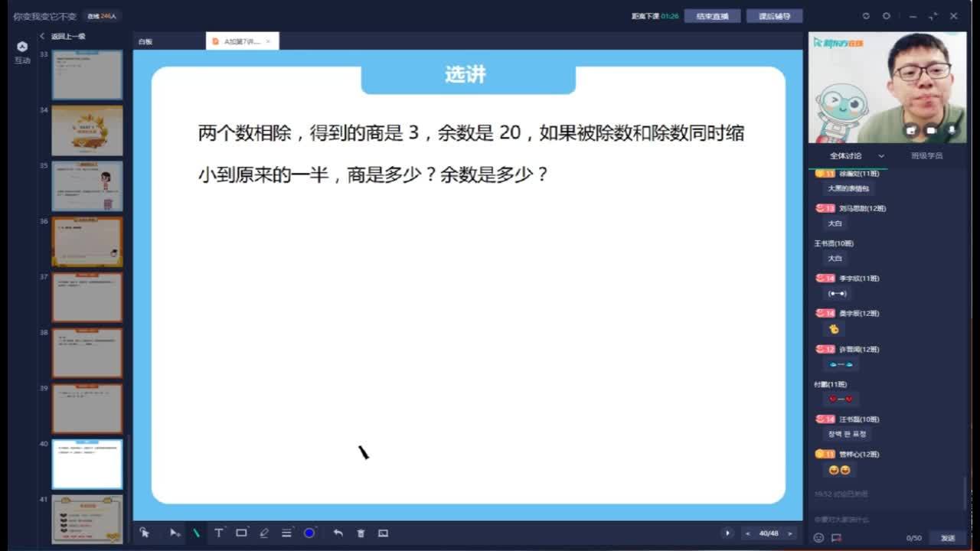
Task: Click the trash/clear icon in the toolbar
Action: pyautogui.click(x=360, y=533)
